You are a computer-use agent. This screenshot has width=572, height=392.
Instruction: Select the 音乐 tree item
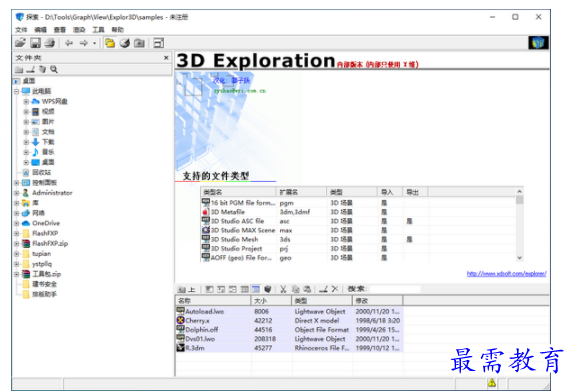tap(48, 152)
